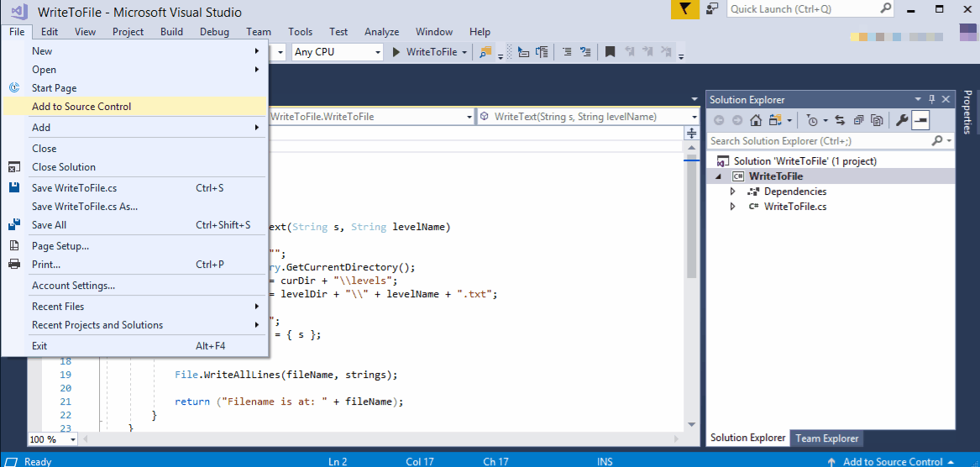Open the Solution Explorer window position dropdown
The height and width of the screenshot is (467, 980).
[x=918, y=99]
